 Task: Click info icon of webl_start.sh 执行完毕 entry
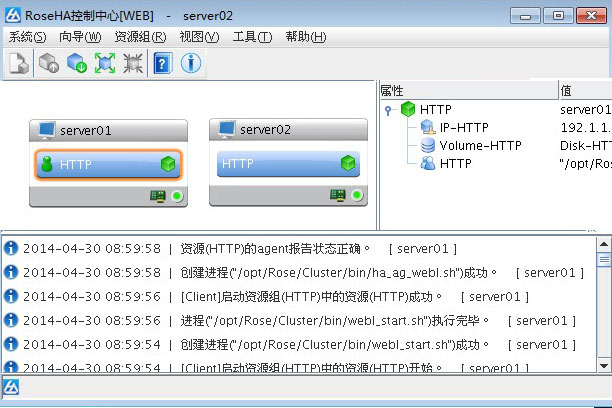11,320
